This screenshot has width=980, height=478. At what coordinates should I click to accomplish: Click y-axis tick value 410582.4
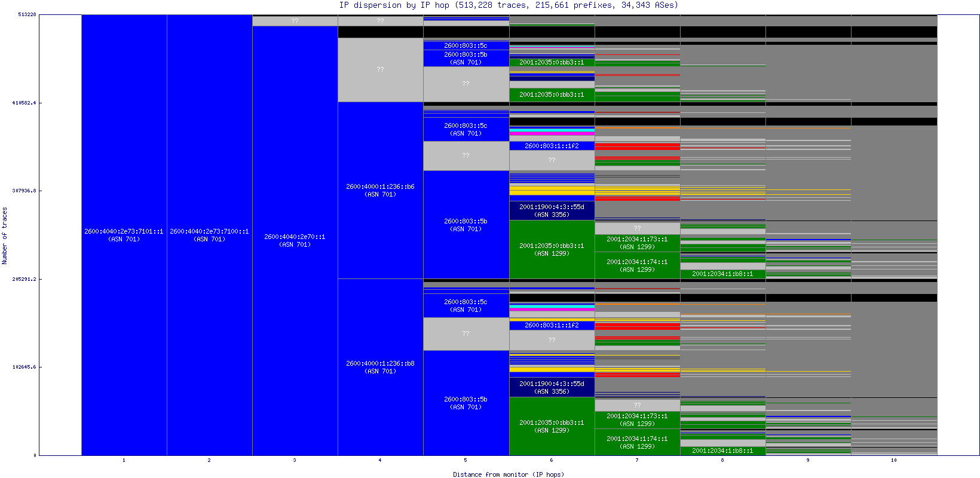pos(24,103)
